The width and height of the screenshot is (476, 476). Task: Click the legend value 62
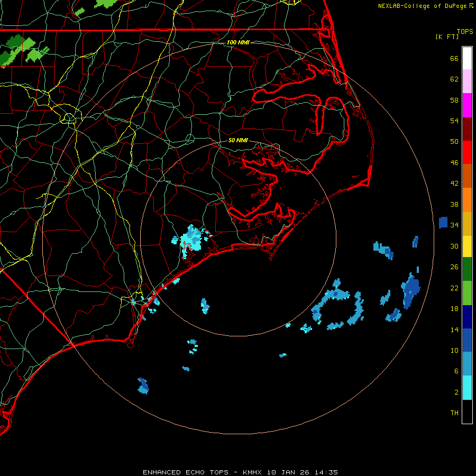(454, 79)
